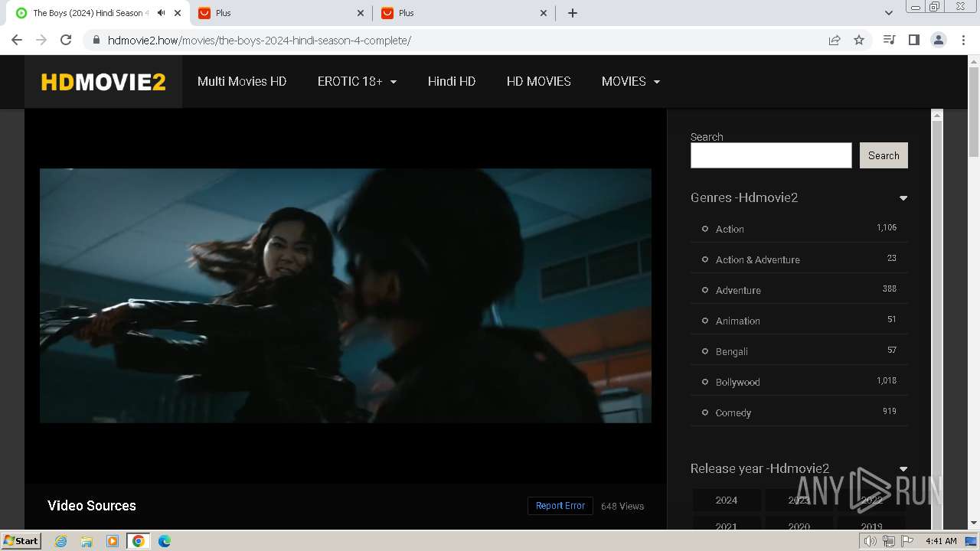Select the Comedy genre
980x551 pixels.
pyautogui.click(x=733, y=412)
